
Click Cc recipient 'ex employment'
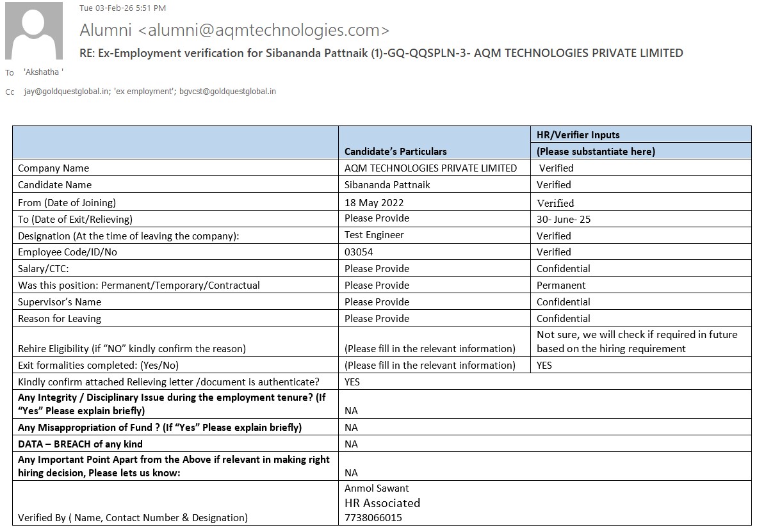point(144,92)
